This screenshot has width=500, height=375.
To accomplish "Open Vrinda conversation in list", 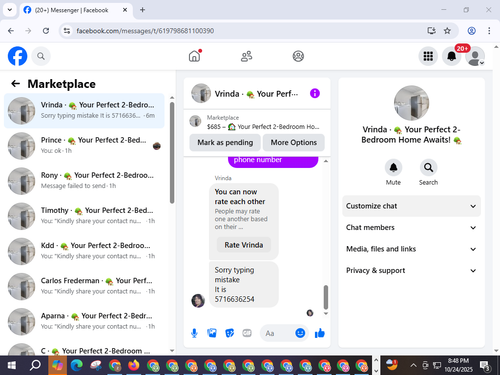I will [x=84, y=111].
